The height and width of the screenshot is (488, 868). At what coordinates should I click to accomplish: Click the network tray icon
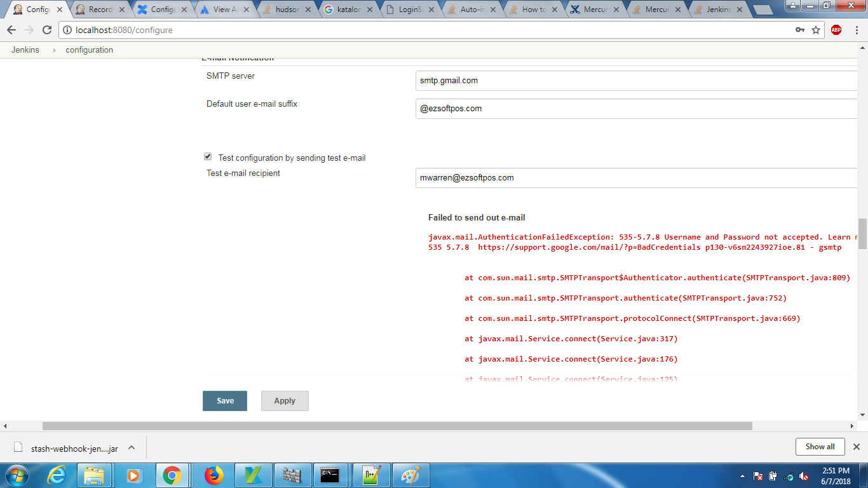(x=789, y=476)
